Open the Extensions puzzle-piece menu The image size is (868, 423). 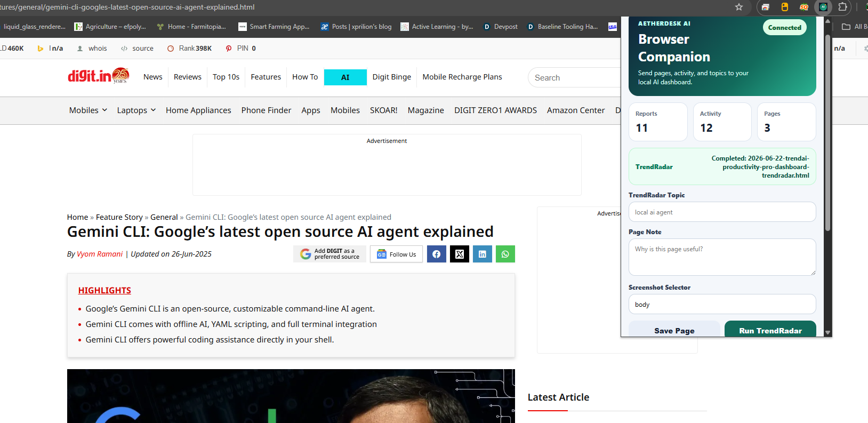[x=843, y=7]
